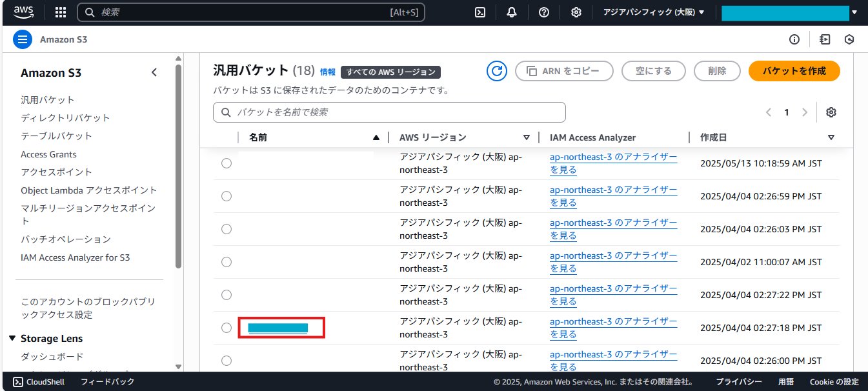The width and height of the screenshot is (868, 391).
Task: Open バッチオペレーション in sidebar
Action: (66, 239)
